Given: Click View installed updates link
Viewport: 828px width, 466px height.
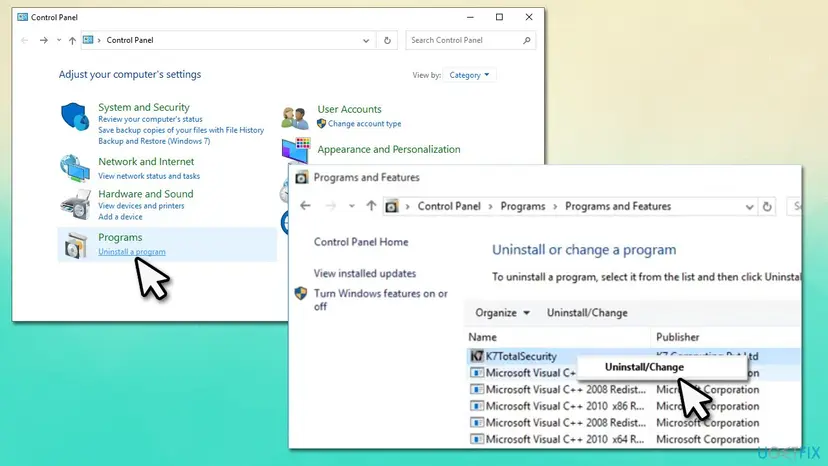Looking at the screenshot, I should [x=364, y=274].
